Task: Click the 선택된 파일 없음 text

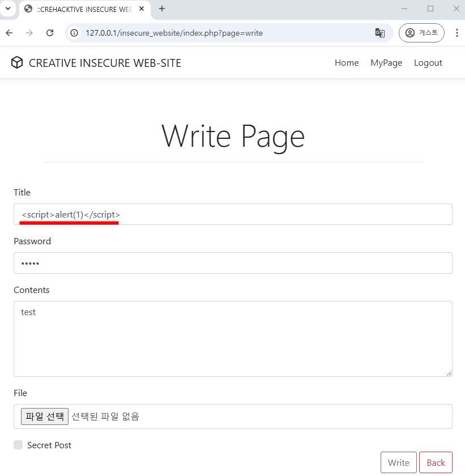Action: pos(105,416)
